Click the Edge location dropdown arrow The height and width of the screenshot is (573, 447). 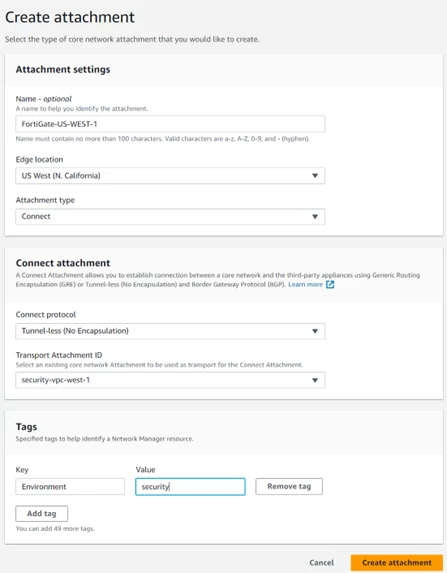(315, 176)
